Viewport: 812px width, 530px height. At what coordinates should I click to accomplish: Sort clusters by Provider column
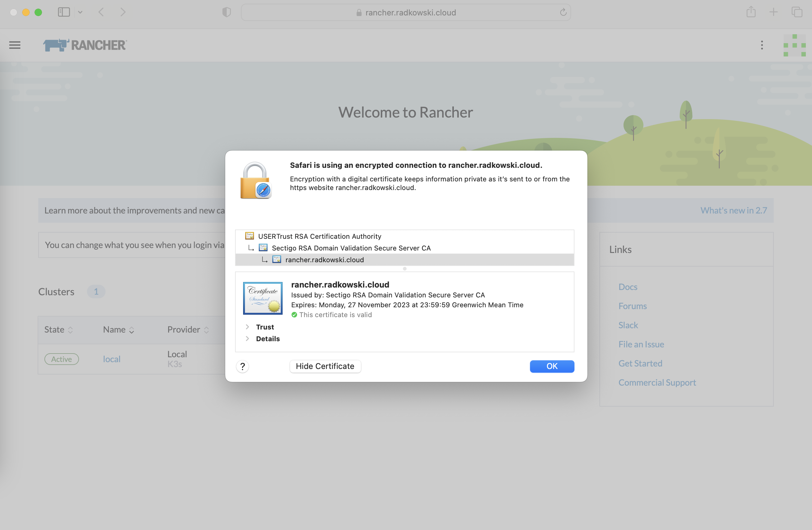pos(188,330)
